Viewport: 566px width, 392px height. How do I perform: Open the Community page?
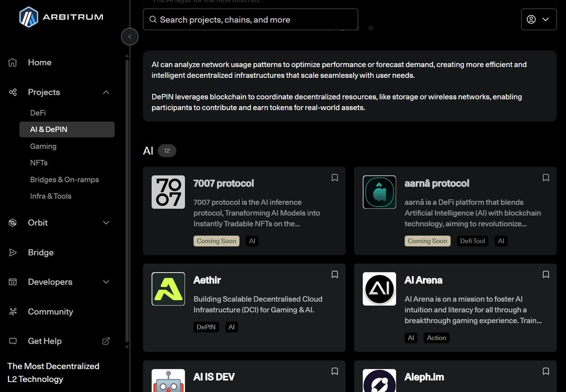click(x=50, y=312)
